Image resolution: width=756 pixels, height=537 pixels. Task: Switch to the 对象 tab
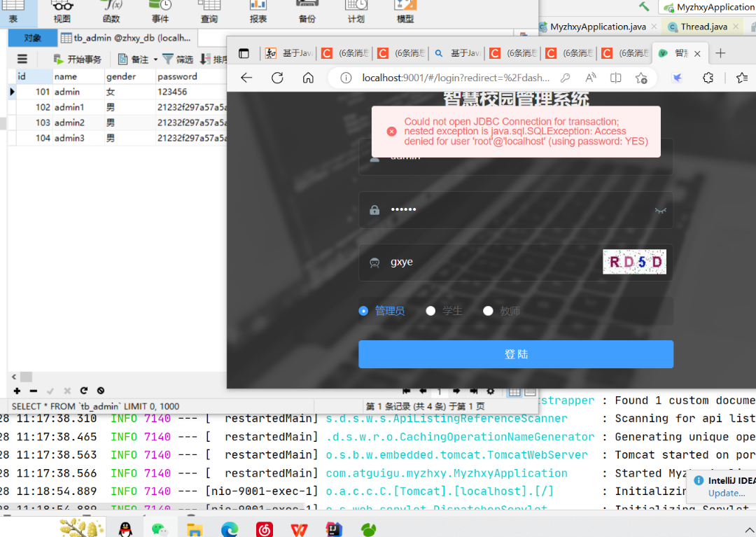32,38
